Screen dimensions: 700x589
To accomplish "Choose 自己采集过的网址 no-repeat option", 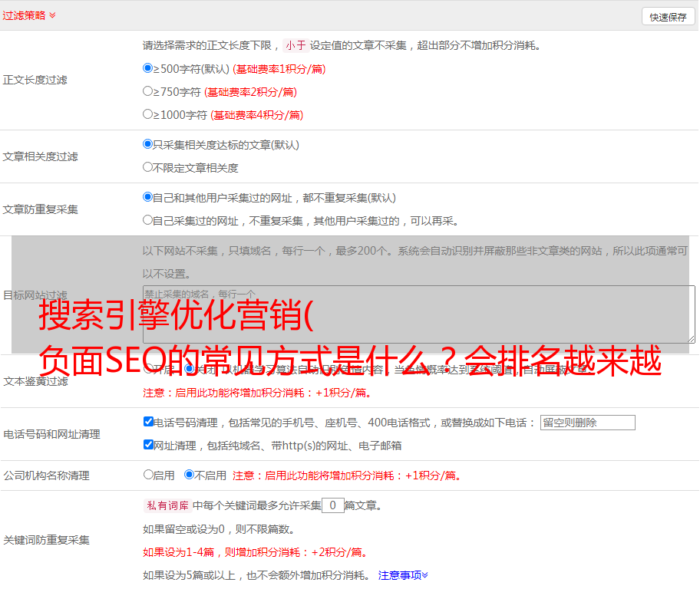I will point(148,220).
